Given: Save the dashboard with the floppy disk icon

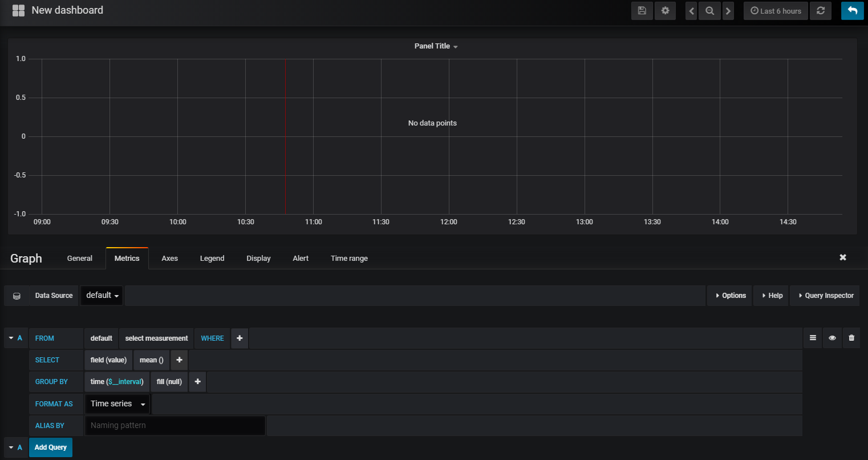Looking at the screenshot, I should [x=642, y=11].
